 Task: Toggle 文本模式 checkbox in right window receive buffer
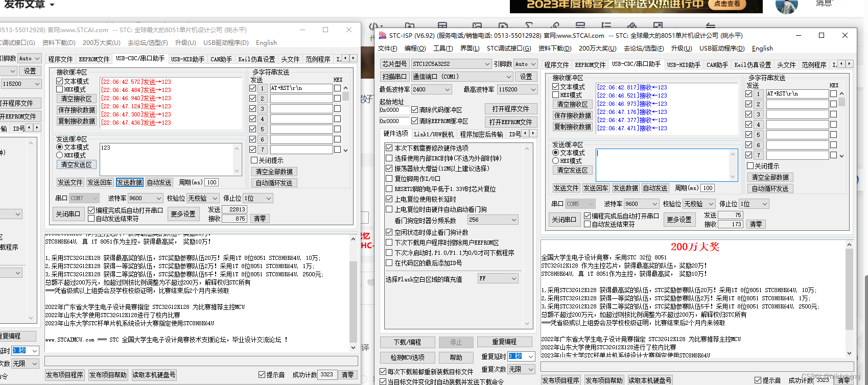click(555, 87)
